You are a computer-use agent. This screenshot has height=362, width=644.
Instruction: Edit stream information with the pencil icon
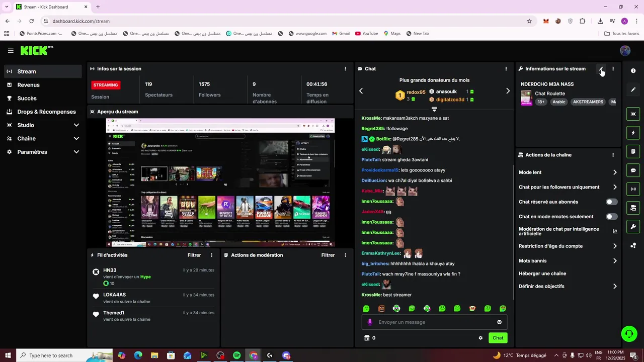601,69
